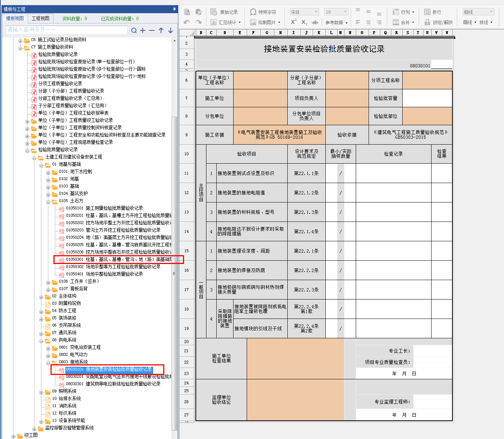
Task: Expand the 09 照明系统 folder
Action: coord(41,392)
